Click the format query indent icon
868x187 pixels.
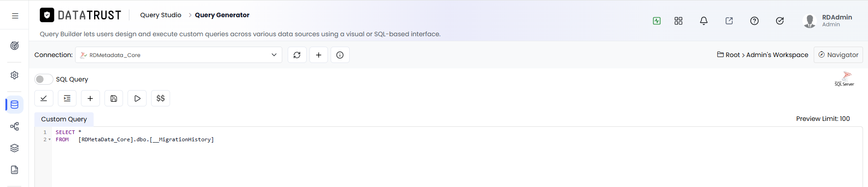pos(67,98)
